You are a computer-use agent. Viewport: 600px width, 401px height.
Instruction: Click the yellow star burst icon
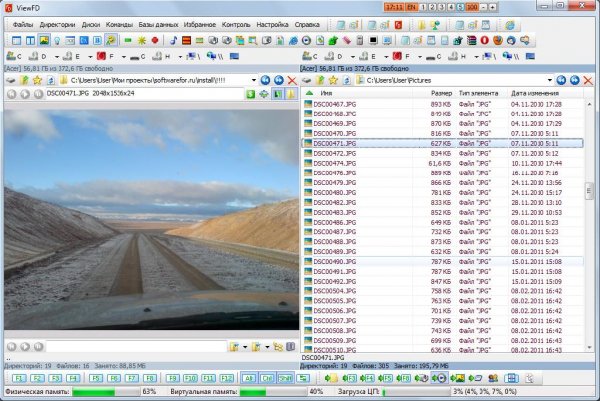tap(142, 40)
